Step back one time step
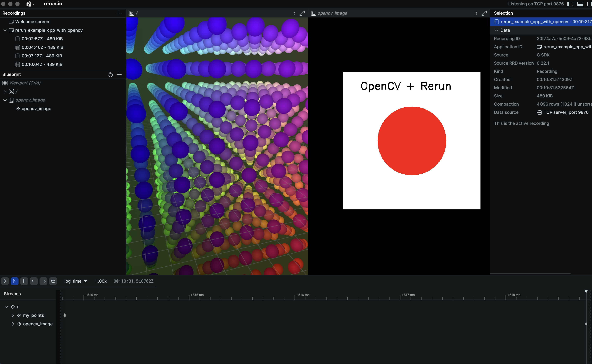This screenshot has height=364, width=592. 34,281
